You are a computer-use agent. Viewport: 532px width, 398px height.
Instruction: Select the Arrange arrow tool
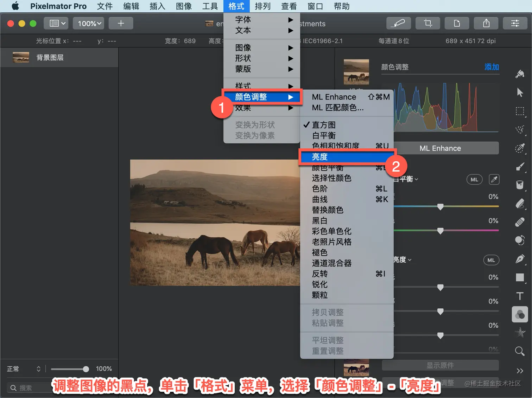520,92
